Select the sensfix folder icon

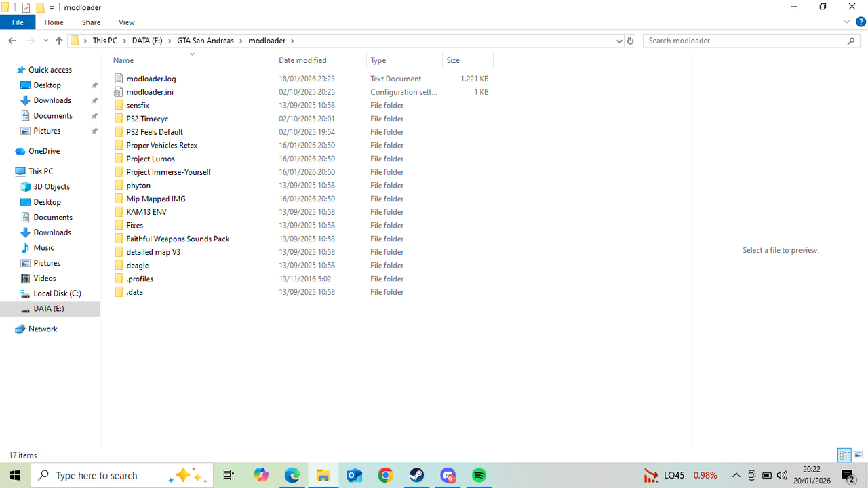pos(119,106)
